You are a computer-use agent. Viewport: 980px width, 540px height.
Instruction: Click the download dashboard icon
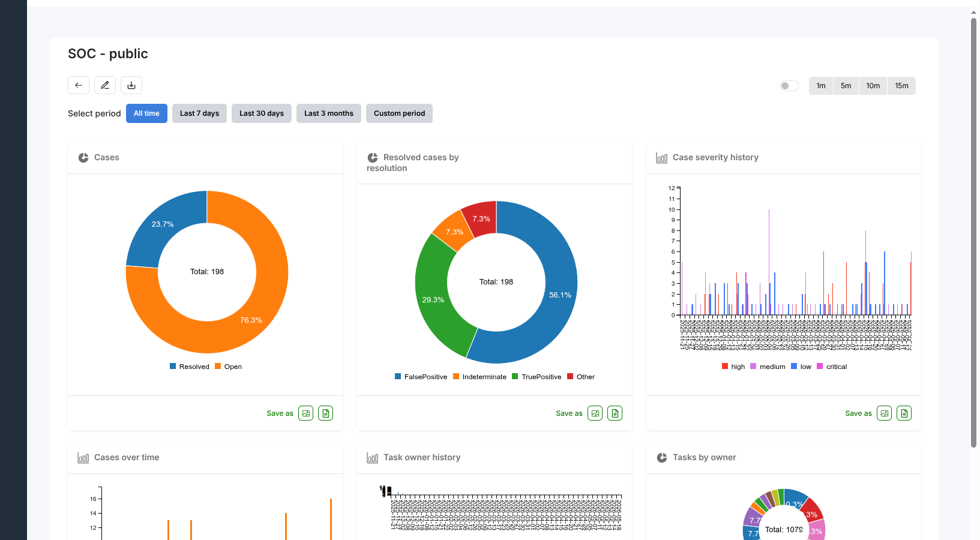click(x=131, y=85)
